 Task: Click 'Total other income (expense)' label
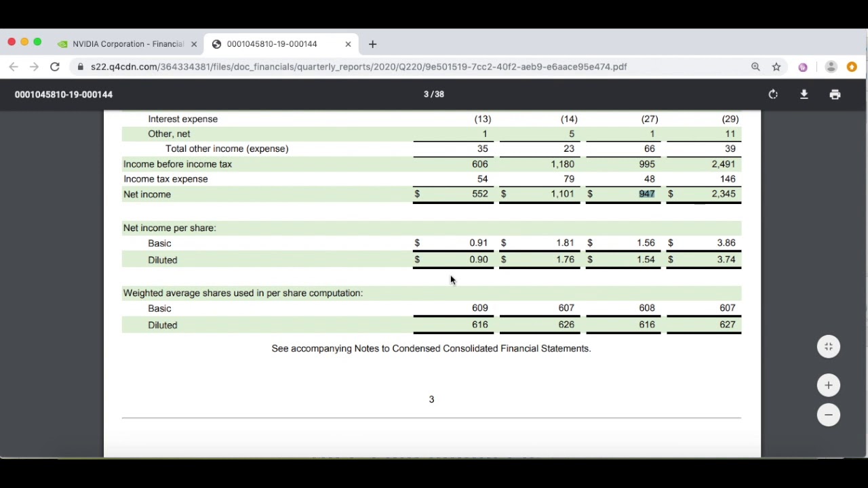[x=227, y=149]
